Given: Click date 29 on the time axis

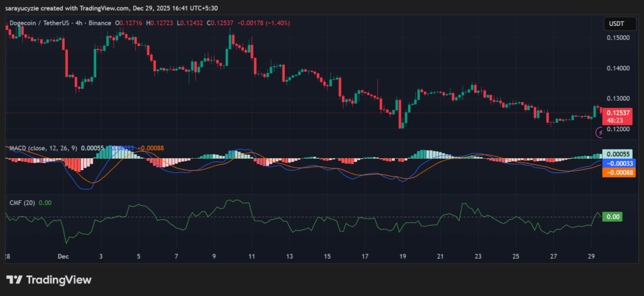Looking at the screenshot, I should tap(591, 257).
